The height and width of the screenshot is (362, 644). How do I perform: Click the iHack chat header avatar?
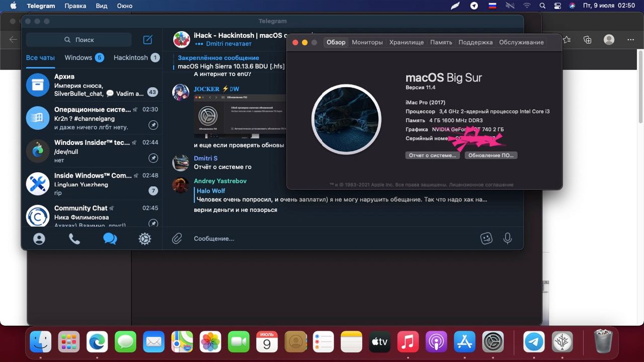point(182,39)
